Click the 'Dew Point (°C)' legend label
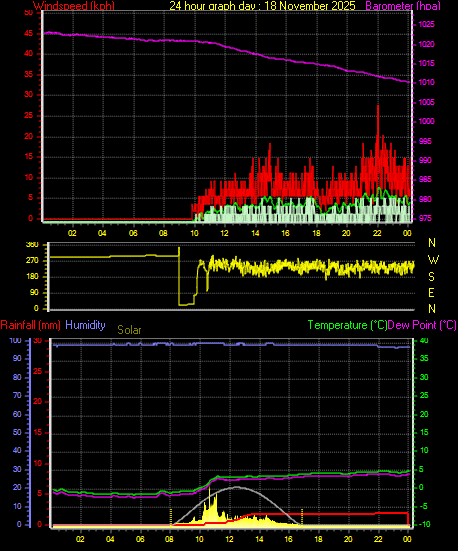The height and width of the screenshot is (551, 458). (422, 325)
